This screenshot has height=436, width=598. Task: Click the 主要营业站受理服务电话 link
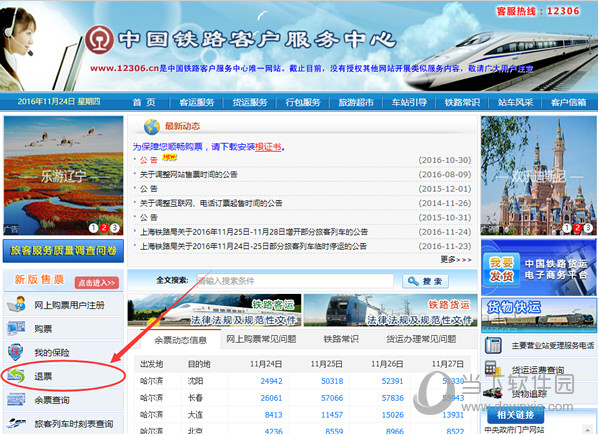coord(553,346)
